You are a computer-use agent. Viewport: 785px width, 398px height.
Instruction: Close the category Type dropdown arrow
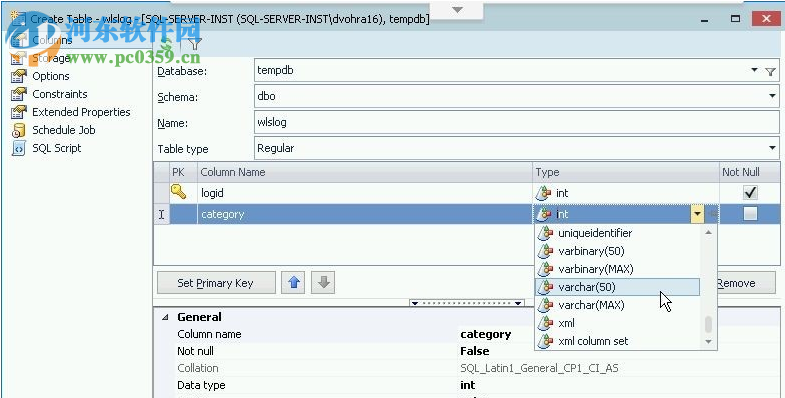click(x=697, y=214)
